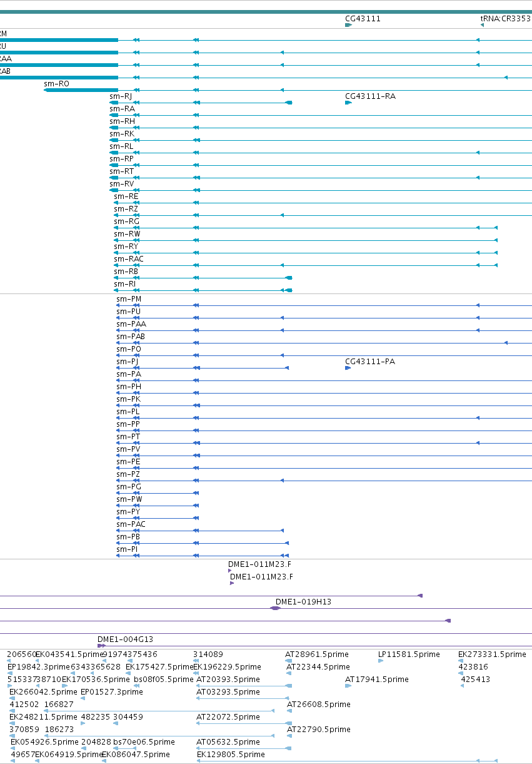The width and height of the screenshot is (532, 764).
Task: Select the EK196229.5prime EST label
Action: (227, 667)
